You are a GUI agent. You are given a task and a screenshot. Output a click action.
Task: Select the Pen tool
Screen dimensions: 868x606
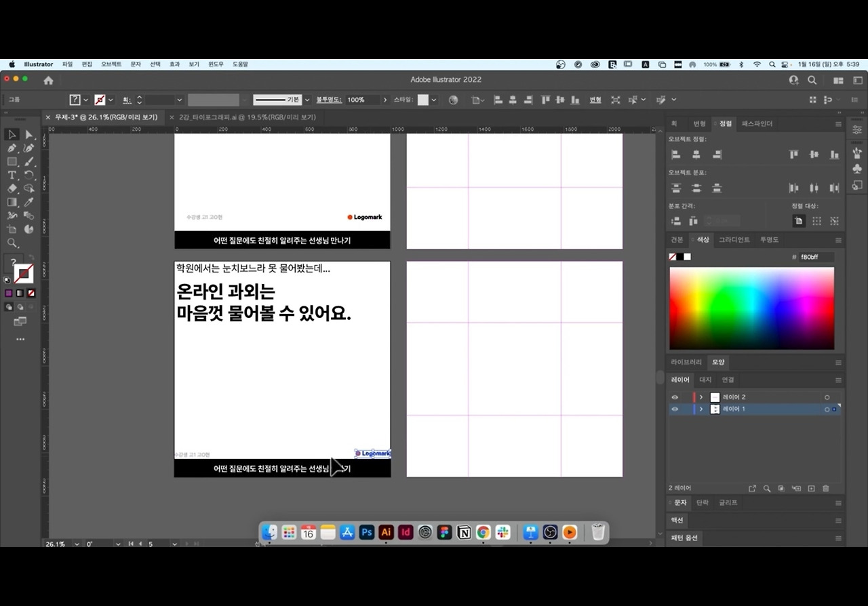pos(12,148)
